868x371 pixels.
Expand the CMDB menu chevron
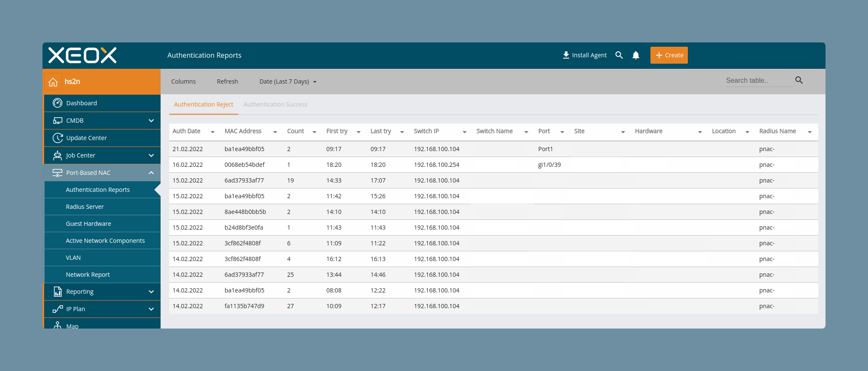pos(151,121)
